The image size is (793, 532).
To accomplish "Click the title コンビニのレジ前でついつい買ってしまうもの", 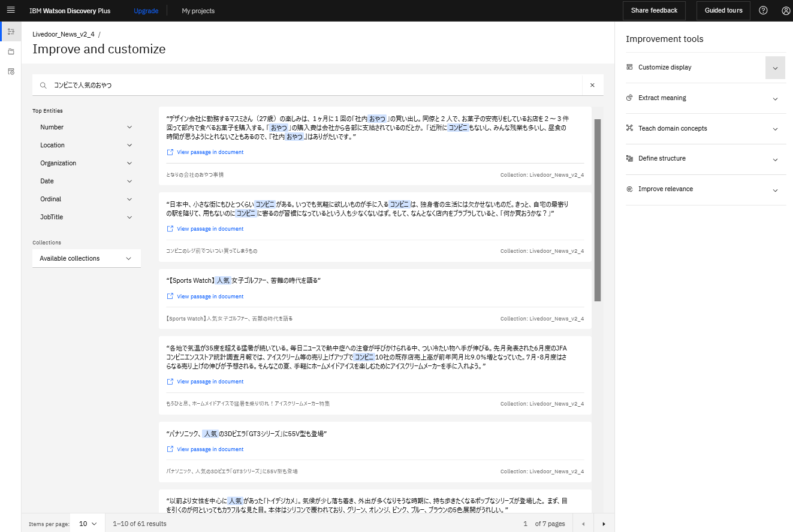I will [x=212, y=251].
